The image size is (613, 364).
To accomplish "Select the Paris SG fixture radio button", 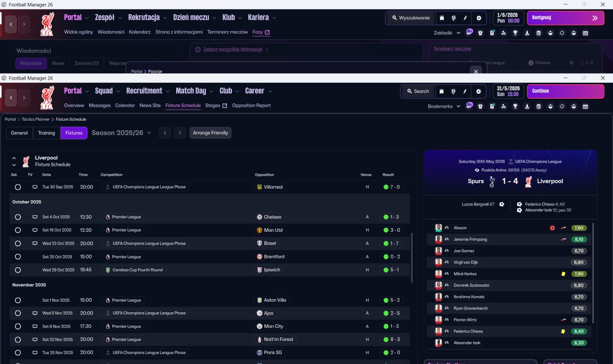I will 18,353.
